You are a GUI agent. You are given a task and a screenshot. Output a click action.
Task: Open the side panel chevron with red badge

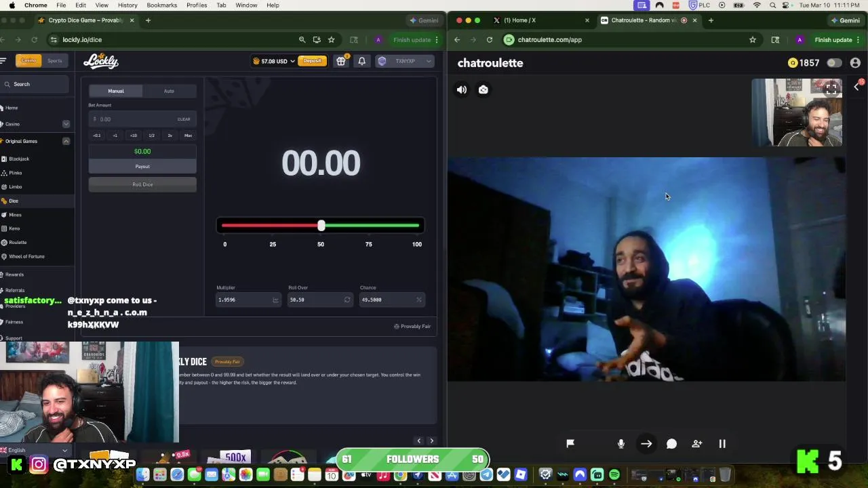pyautogui.click(x=857, y=86)
